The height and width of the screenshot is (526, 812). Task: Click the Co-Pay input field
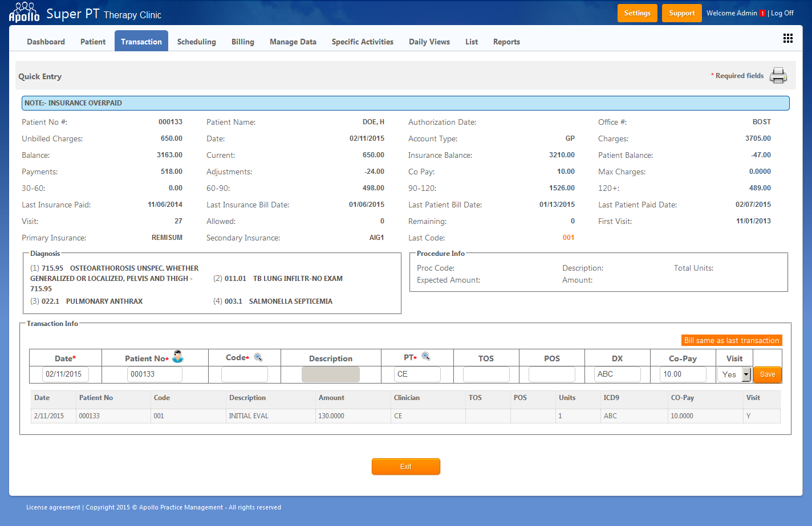click(x=683, y=374)
